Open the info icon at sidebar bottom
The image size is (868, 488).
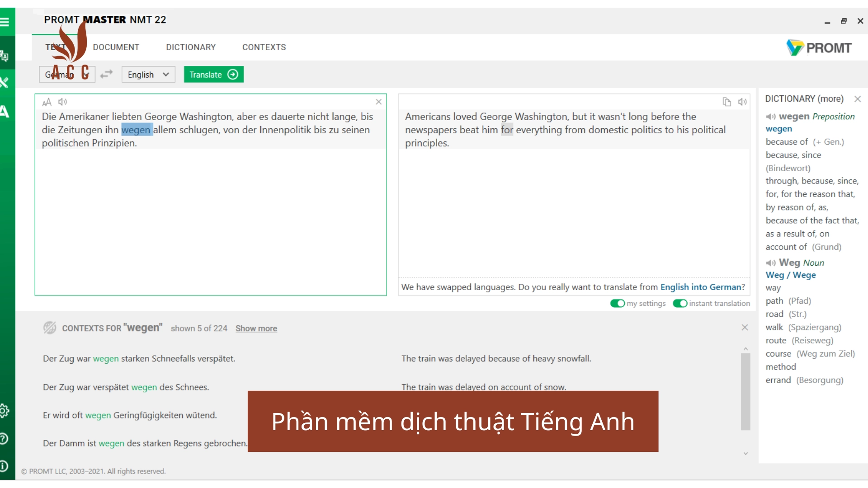(x=4, y=466)
